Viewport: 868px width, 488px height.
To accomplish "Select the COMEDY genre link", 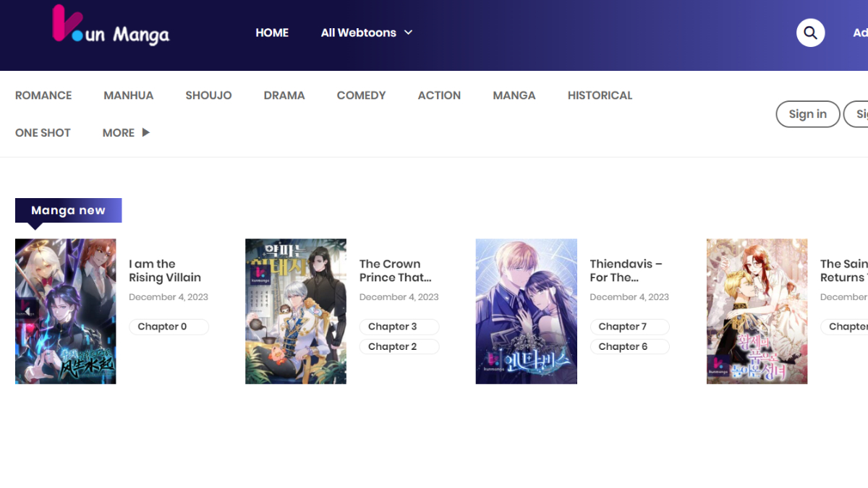I will click(x=361, y=95).
